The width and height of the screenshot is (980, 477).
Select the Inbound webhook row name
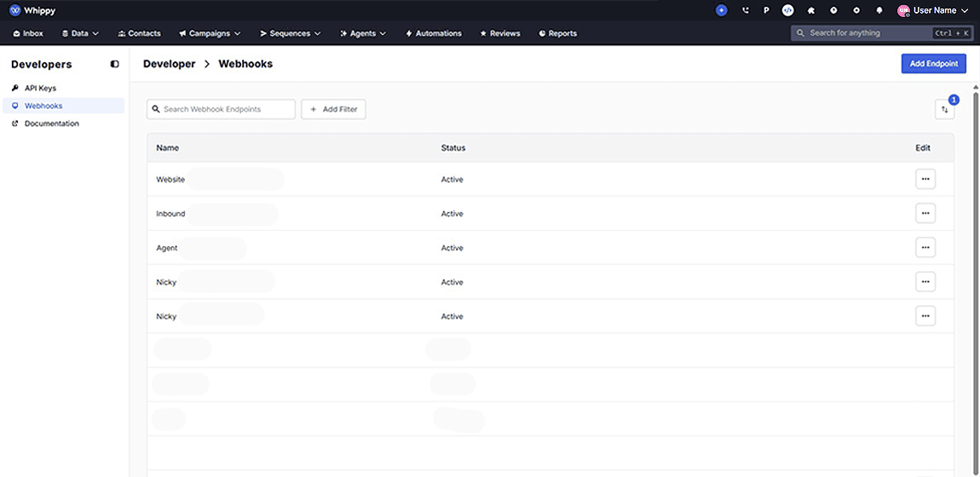click(x=170, y=214)
